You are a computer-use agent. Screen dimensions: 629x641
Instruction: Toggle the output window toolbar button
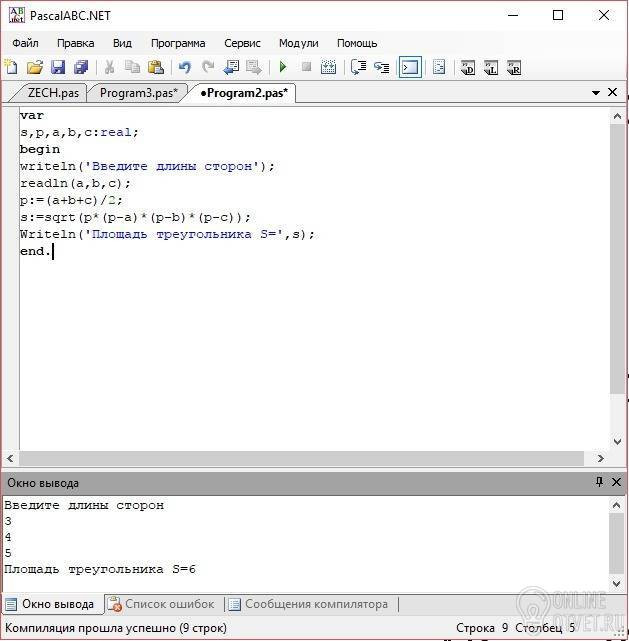pos(410,67)
